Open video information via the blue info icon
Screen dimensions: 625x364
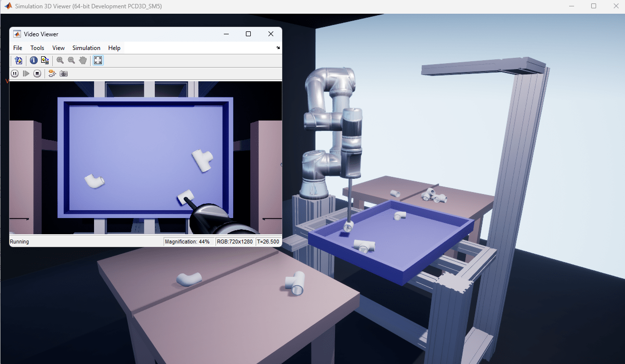[x=34, y=60]
